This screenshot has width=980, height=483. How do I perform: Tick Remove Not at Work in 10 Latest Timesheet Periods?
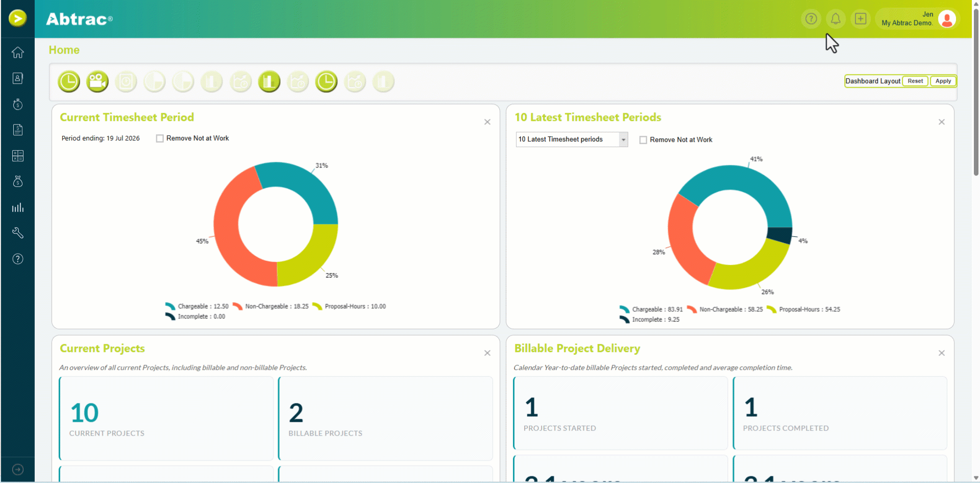(x=643, y=140)
